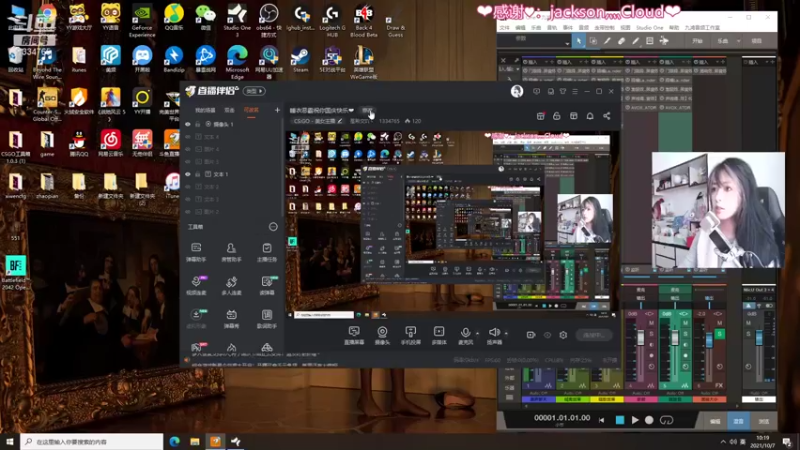
Task: Open the danmaku assistant tool in toolbox
Action: tap(196, 252)
